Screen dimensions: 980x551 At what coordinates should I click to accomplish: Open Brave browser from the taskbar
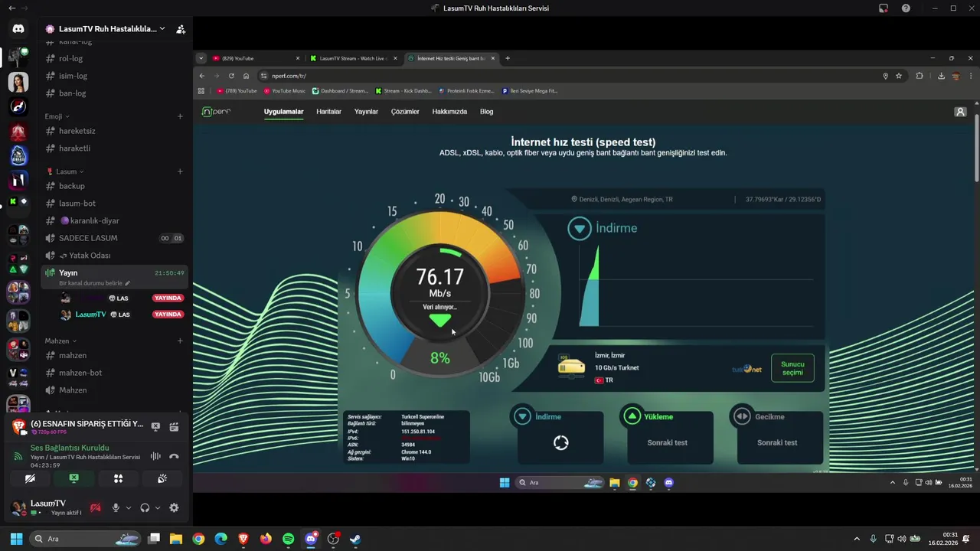[x=243, y=539]
